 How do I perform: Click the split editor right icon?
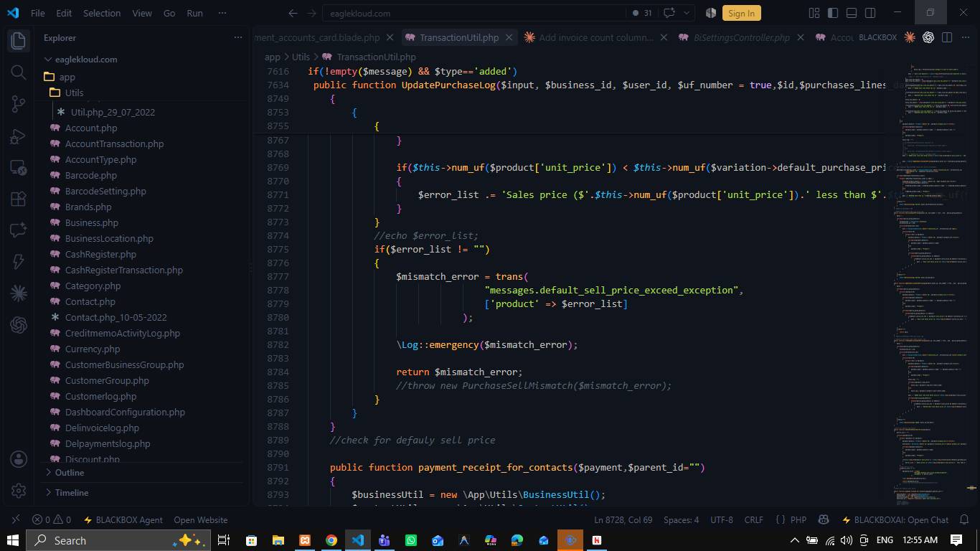coord(947,37)
